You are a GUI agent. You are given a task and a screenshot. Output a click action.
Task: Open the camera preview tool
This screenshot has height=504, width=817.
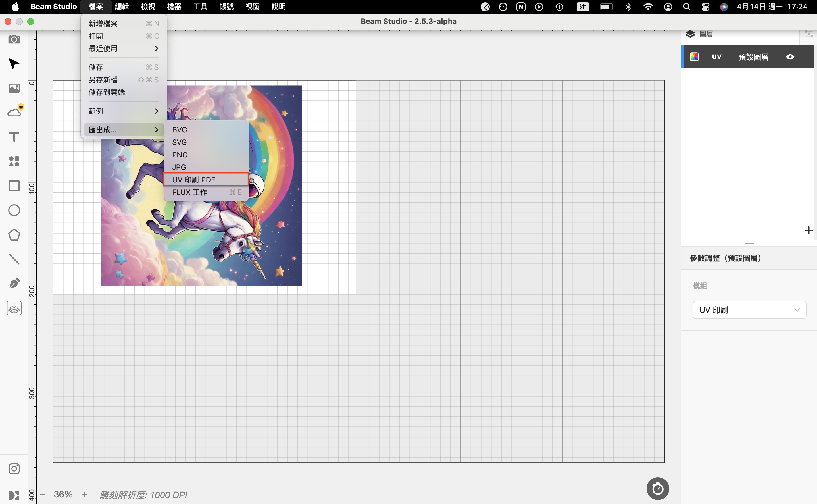14,39
